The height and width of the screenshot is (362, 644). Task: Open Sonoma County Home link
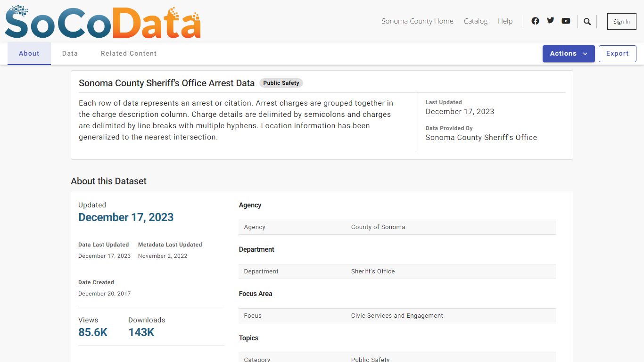417,21
